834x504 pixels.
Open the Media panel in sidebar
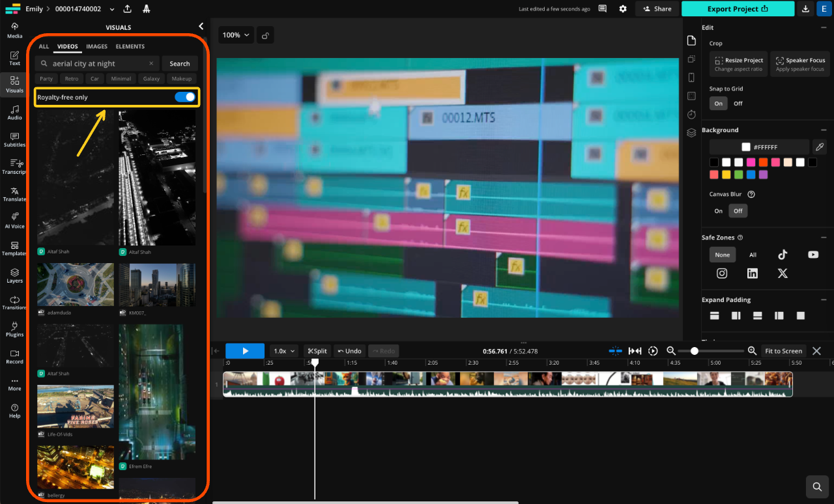pos(14,30)
